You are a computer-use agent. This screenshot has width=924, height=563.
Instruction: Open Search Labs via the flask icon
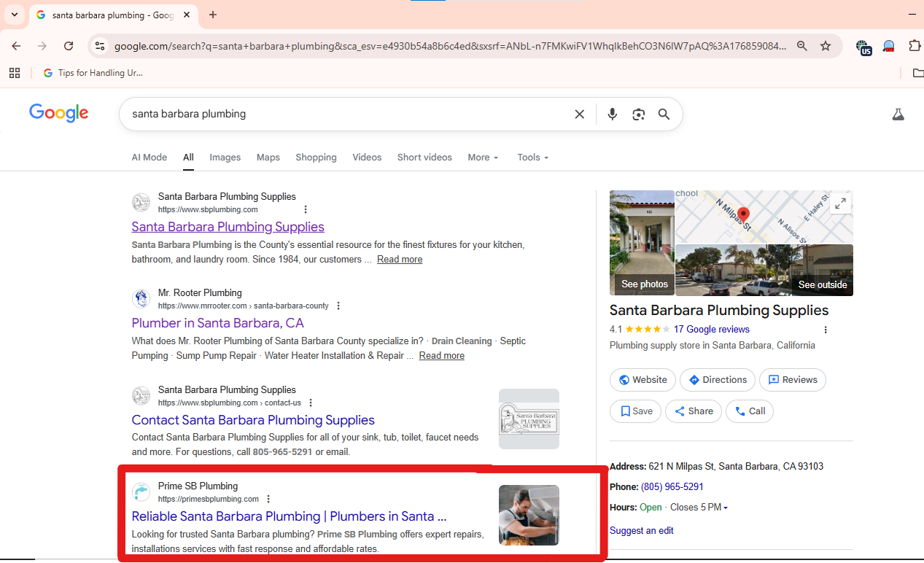click(898, 114)
